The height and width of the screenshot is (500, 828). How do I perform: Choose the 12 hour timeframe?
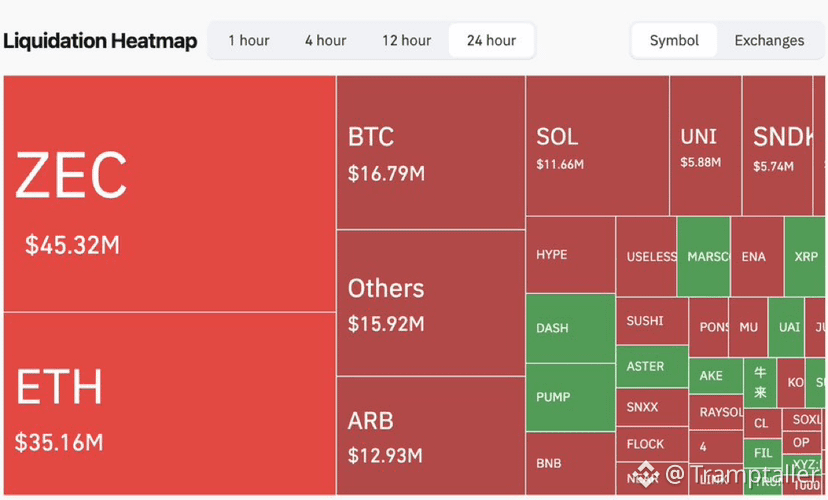coord(407,41)
